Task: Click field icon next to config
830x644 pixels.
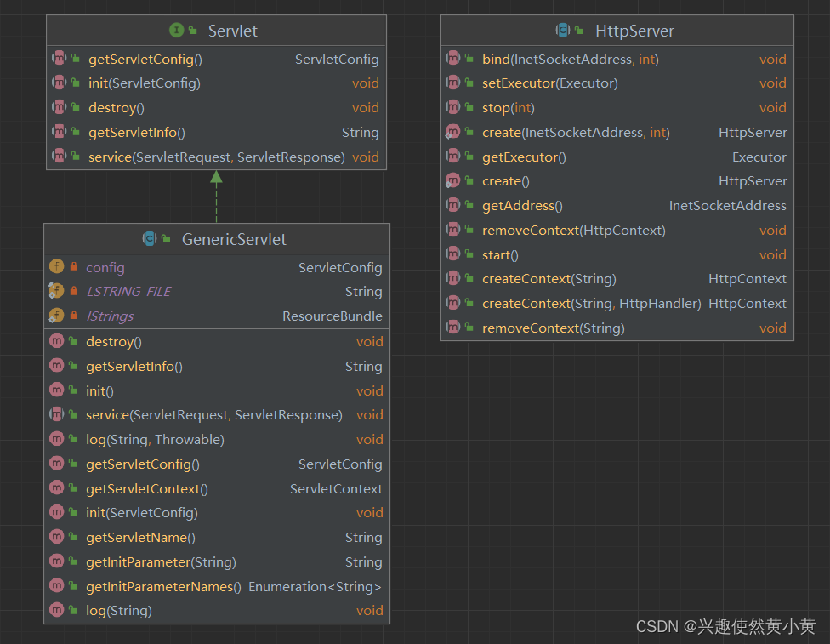Action: (x=57, y=266)
